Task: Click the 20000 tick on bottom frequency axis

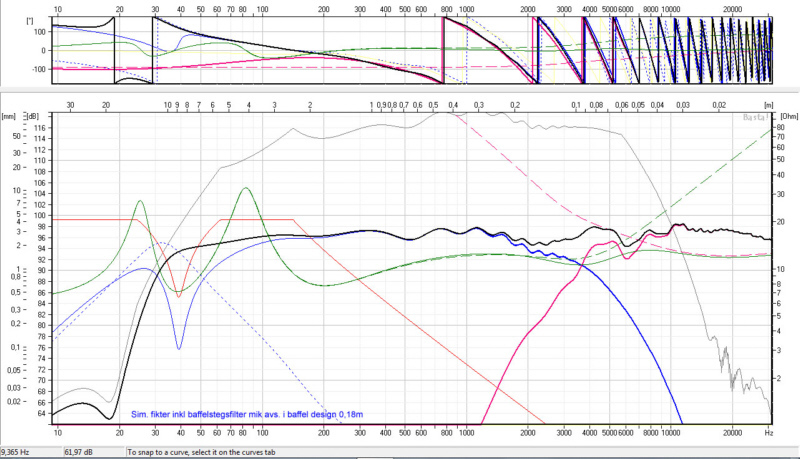Action: click(x=735, y=434)
